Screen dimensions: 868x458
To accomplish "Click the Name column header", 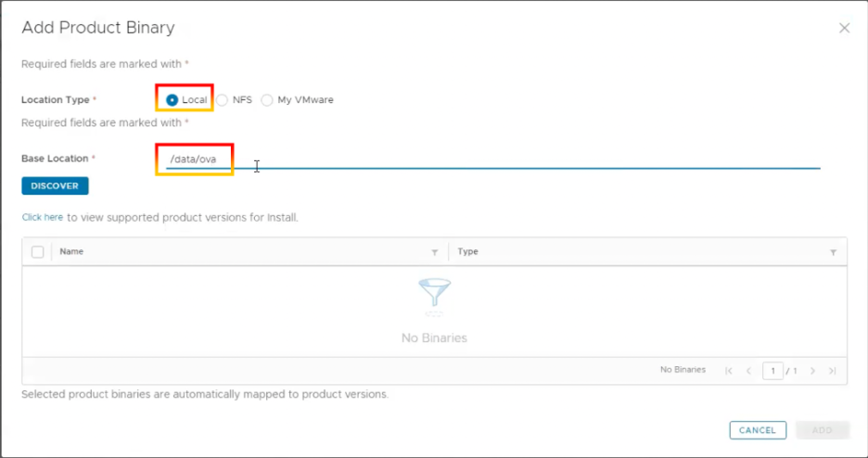I will [x=71, y=251].
